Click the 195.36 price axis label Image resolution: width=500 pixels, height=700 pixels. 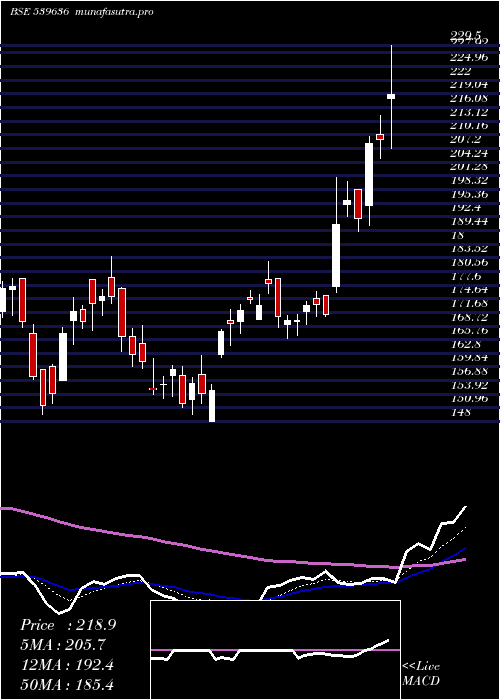tap(470, 194)
